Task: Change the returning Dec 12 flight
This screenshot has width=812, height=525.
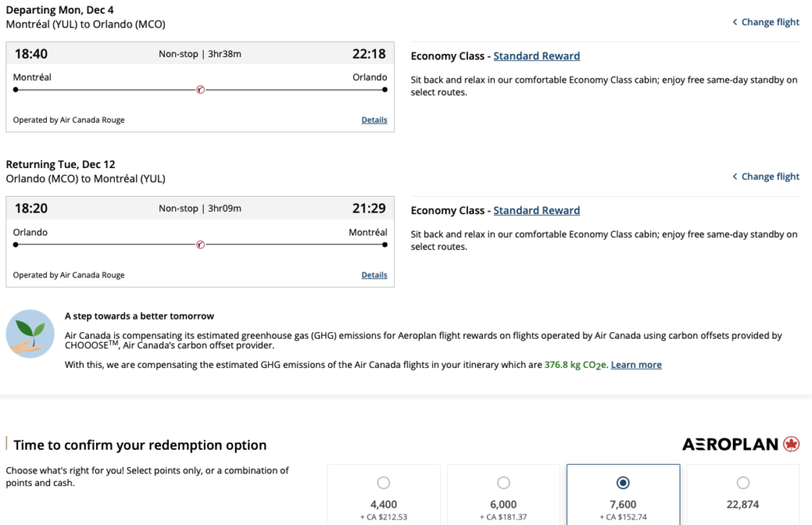Action: click(x=769, y=177)
